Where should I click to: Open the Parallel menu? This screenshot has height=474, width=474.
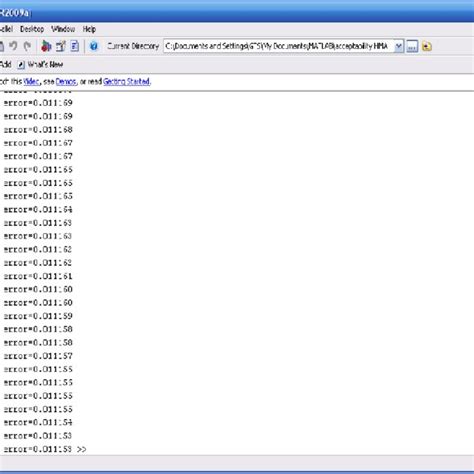6,29
